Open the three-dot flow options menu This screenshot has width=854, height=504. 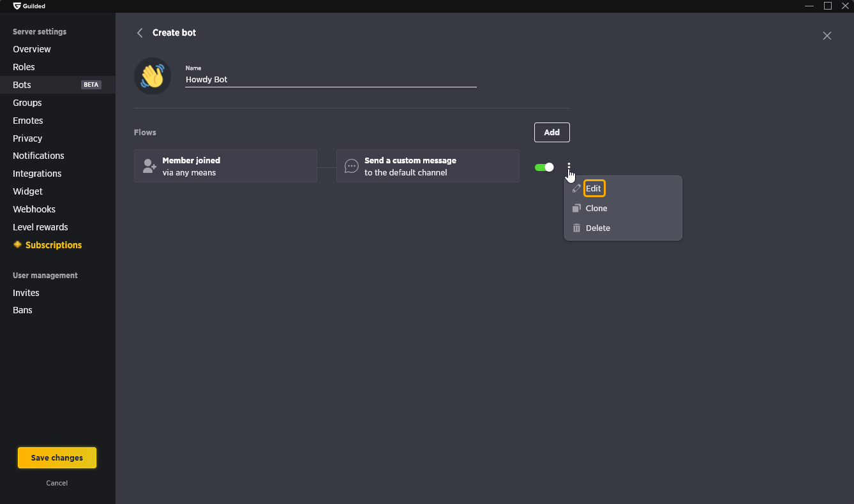tap(569, 167)
